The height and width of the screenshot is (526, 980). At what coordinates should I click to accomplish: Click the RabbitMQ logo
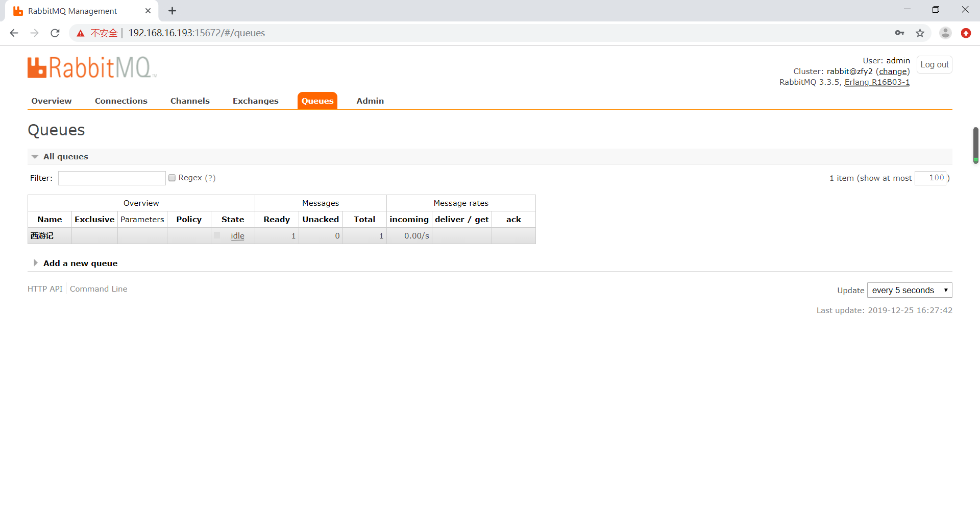92,68
